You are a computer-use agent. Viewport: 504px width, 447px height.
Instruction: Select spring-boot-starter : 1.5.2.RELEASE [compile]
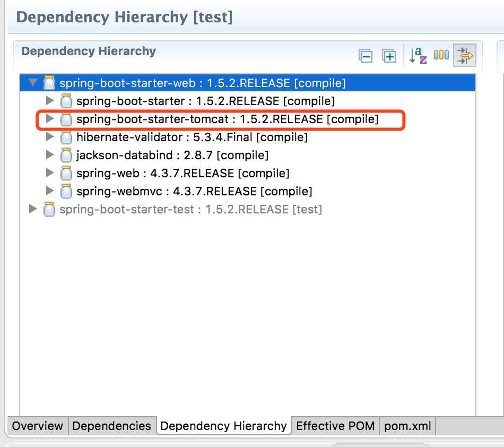[x=205, y=101]
